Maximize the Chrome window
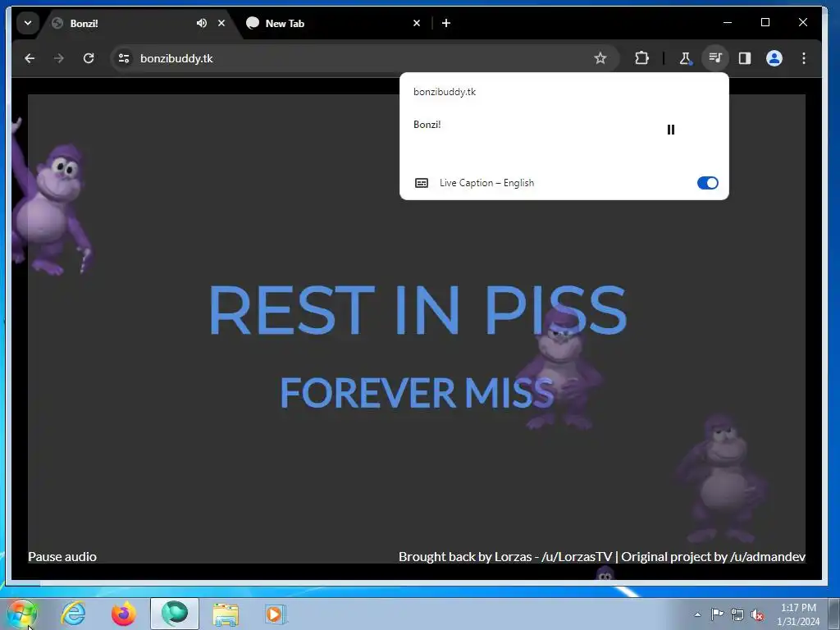This screenshot has width=840, height=630. pyautogui.click(x=765, y=22)
